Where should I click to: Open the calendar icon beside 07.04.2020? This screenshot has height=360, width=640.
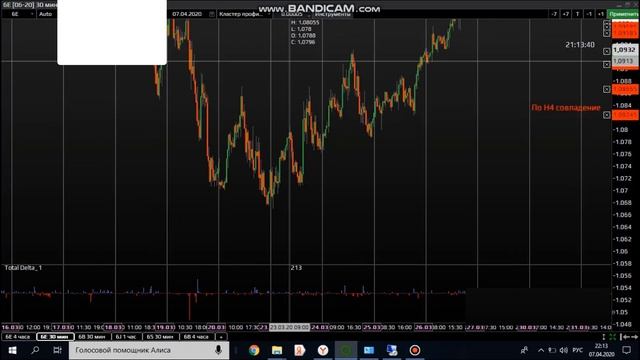(x=212, y=14)
